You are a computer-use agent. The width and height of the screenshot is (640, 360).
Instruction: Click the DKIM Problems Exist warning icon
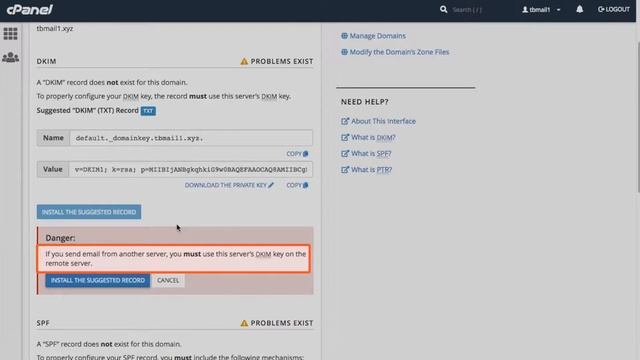244,61
